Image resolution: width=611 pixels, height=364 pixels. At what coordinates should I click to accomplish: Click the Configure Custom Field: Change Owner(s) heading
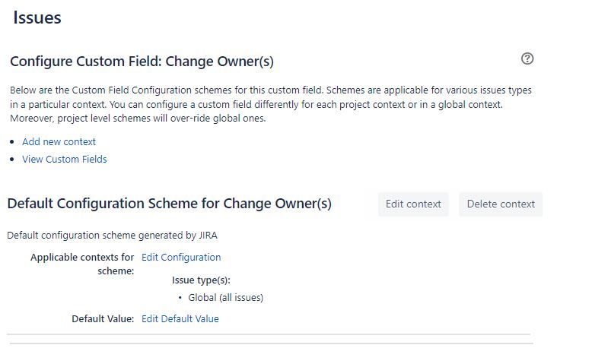[142, 62]
